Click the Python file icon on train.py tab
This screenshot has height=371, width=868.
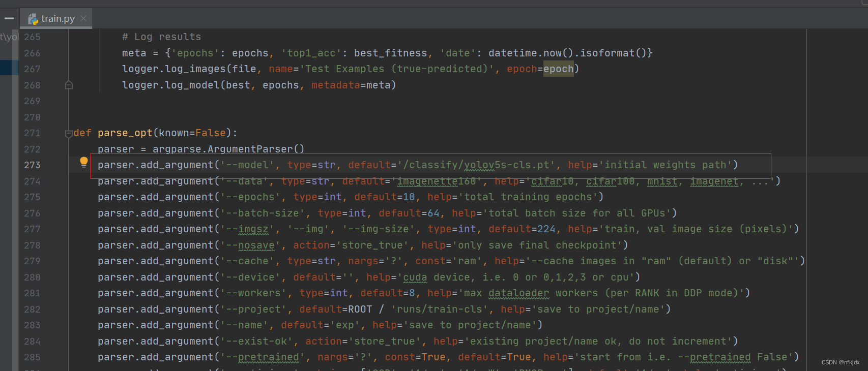[x=33, y=19]
